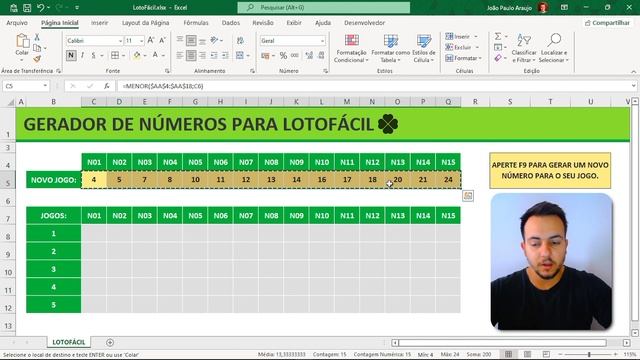Click the borders grid icon
This screenshot has height=360, width=640.
click(x=115, y=55)
